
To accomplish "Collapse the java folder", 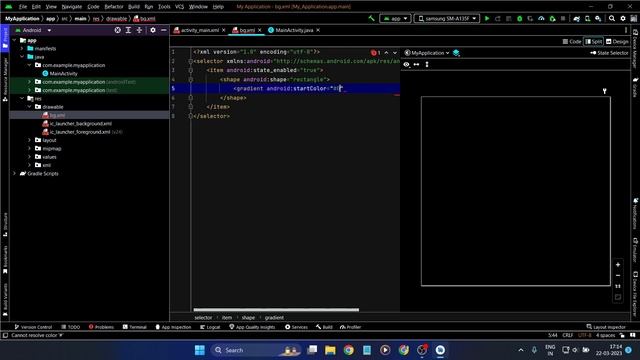I will click(x=22, y=57).
